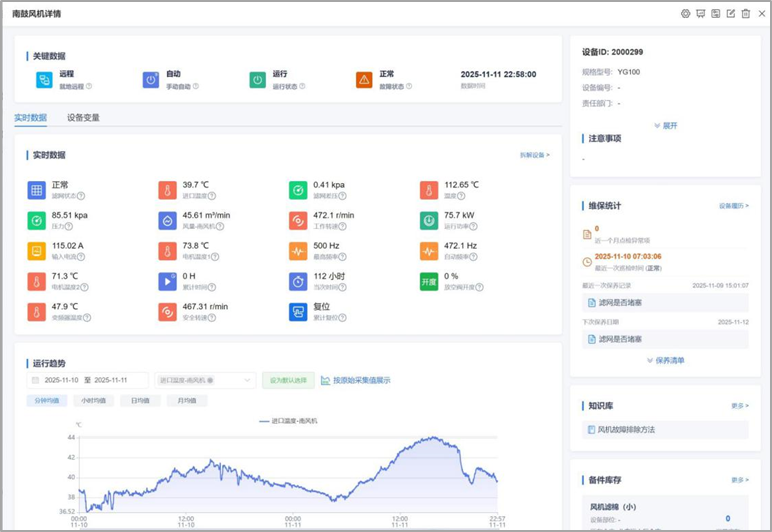Click the 故障状态 warning triangle icon
The width and height of the screenshot is (772, 532).
coord(364,79)
